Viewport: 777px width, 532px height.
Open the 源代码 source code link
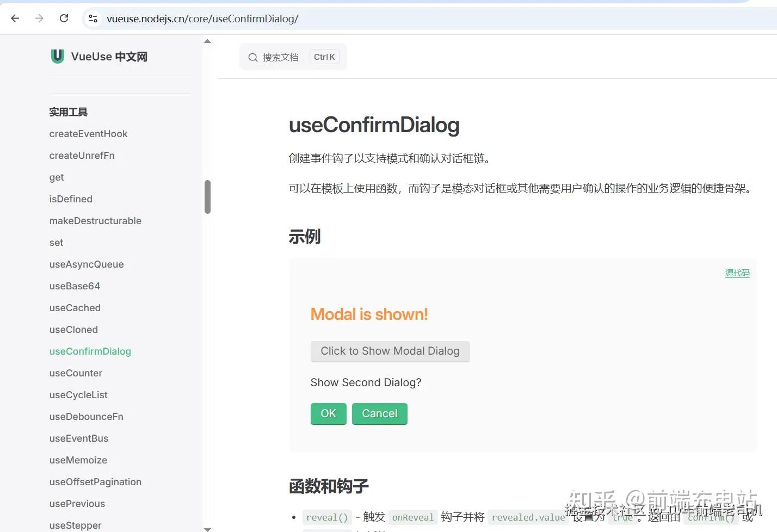coord(737,273)
